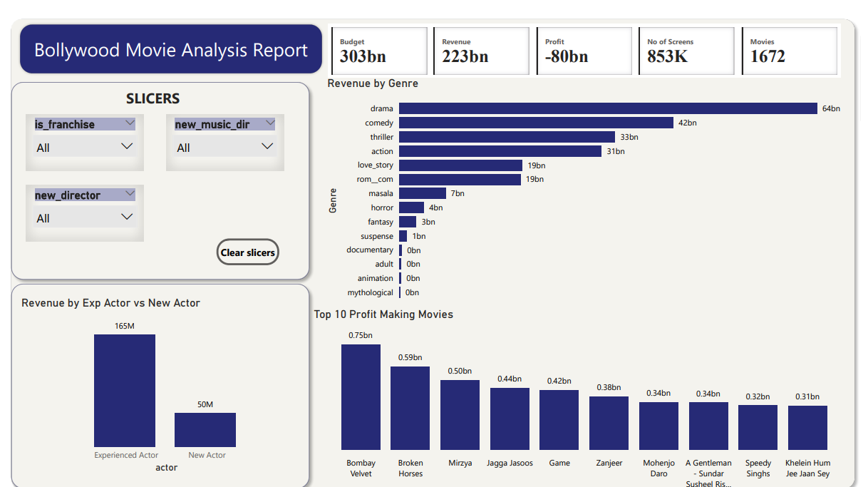Click the Clear slicers button
This screenshot has width=868, height=487.
[x=247, y=252]
